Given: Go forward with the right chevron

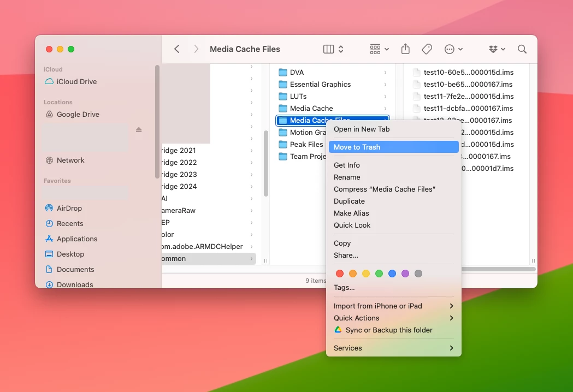Looking at the screenshot, I should coord(196,49).
